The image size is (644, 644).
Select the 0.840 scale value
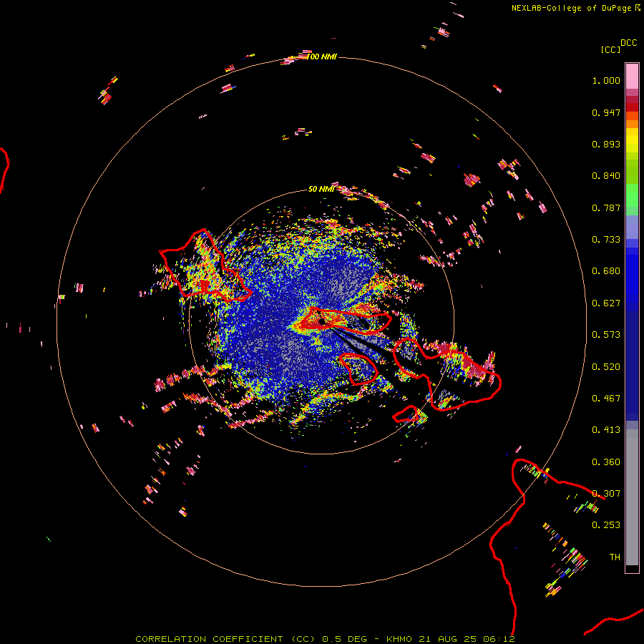click(606, 176)
